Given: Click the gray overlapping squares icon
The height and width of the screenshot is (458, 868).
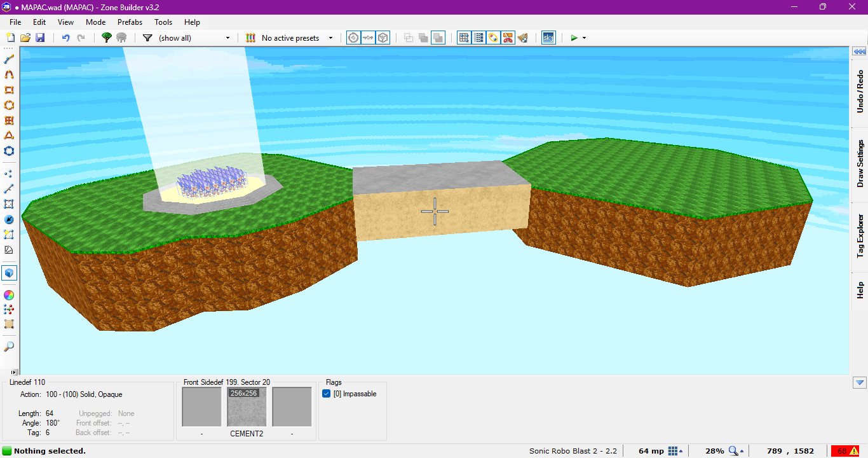Looking at the screenshot, I should click(423, 38).
